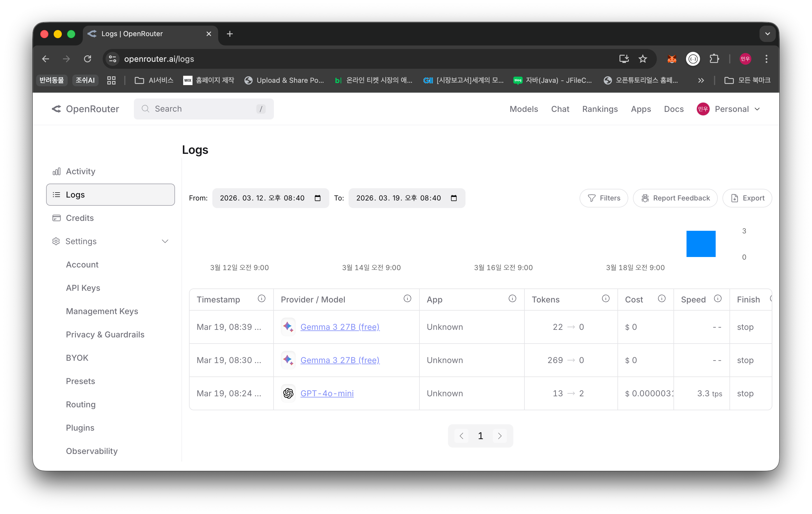This screenshot has width=812, height=514.
Task: Open the 모든 북마크 folder
Action: coord(747,80)
